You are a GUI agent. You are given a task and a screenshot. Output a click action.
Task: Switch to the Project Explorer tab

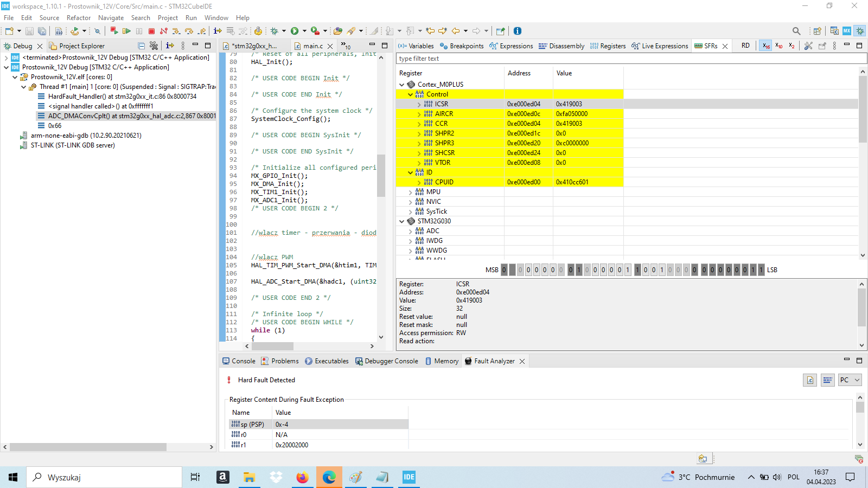point(76,46)
